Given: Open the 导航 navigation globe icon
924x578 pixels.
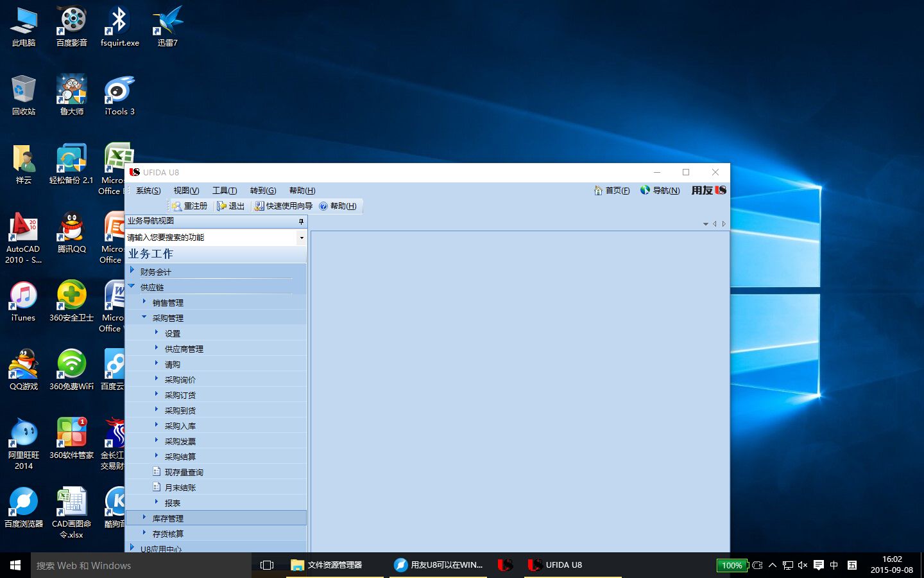Looking at the screenshot, I should click(645, 190).
